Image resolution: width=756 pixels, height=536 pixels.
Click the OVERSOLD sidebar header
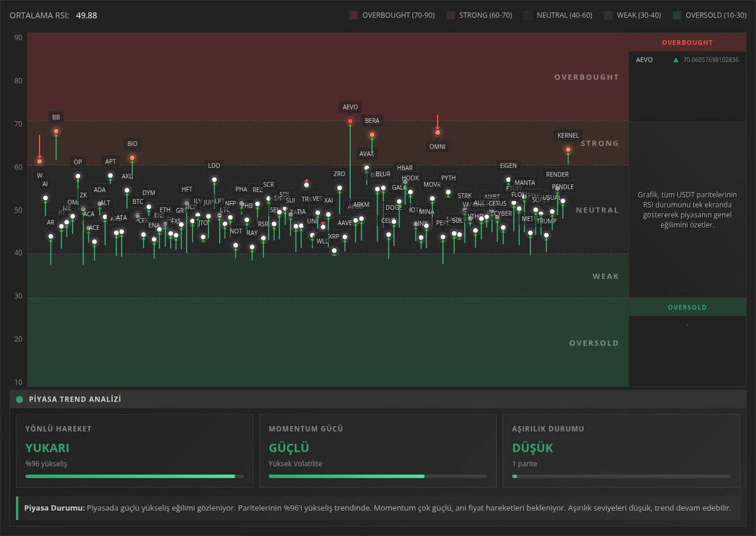(687, 307)
